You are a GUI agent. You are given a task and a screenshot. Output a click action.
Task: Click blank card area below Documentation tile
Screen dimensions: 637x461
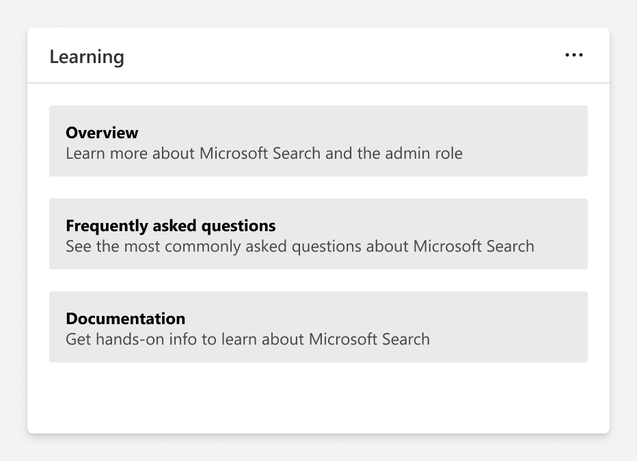[318, 398]
